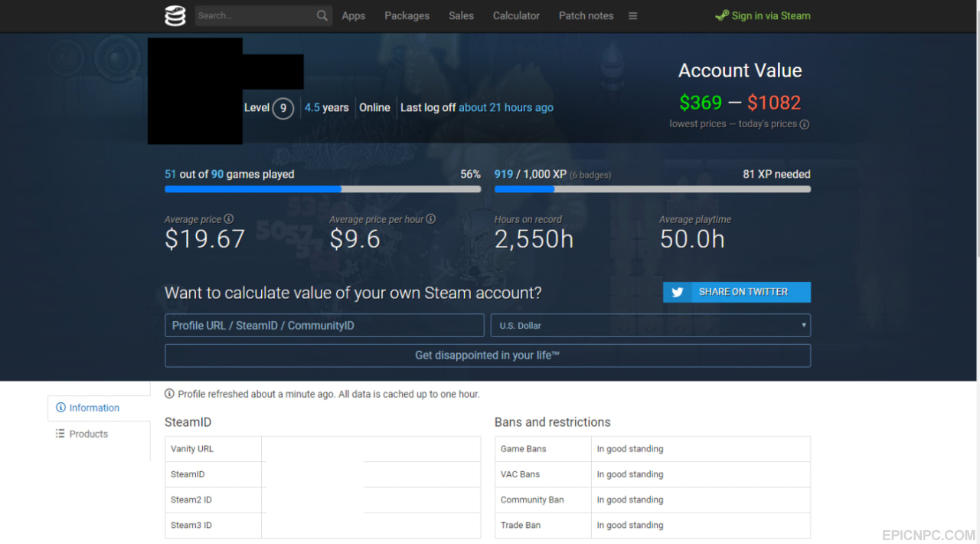
Task: Click Get disappointed in your life button
Action: (x=488, y=356)
